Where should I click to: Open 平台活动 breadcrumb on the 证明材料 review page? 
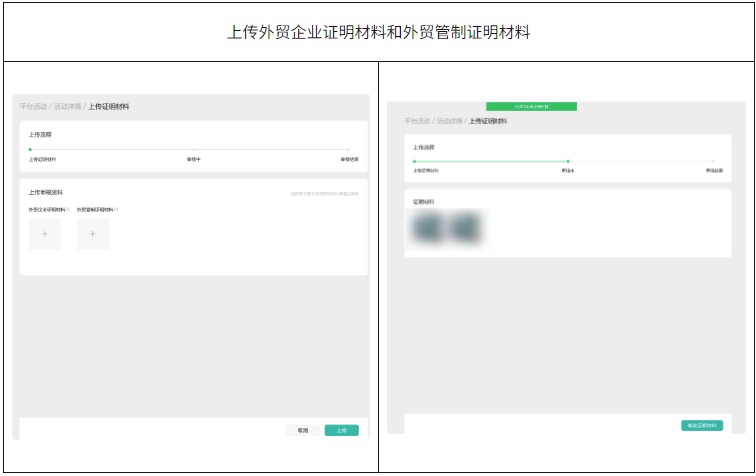click(x=417, y=121)
